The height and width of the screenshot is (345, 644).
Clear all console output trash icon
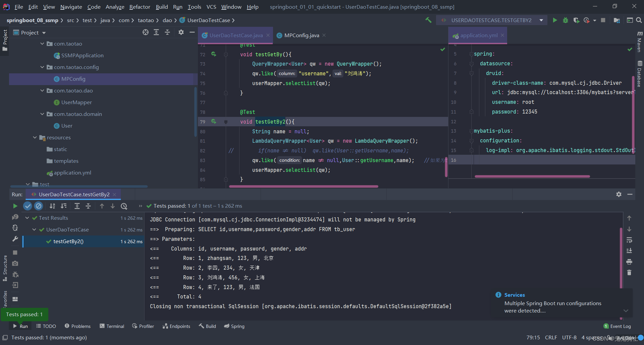point(629,272)
